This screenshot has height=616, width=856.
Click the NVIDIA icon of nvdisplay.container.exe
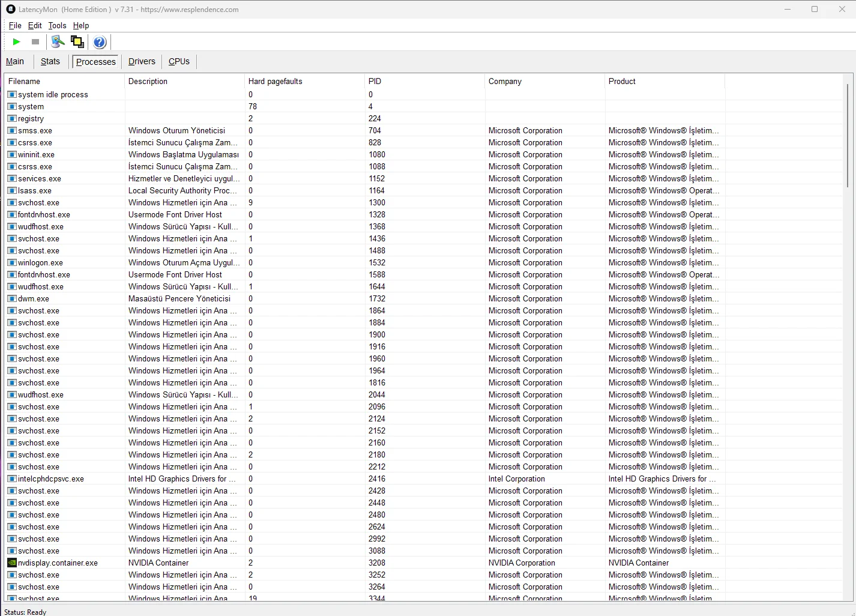(12, 563)
